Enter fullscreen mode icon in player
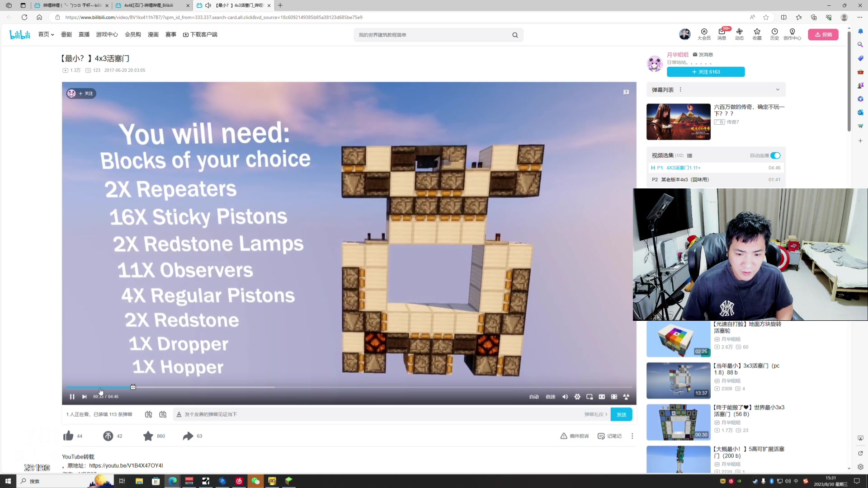This screenshot has height=488, width=868. pyautogui.click(x=626, y=397)
